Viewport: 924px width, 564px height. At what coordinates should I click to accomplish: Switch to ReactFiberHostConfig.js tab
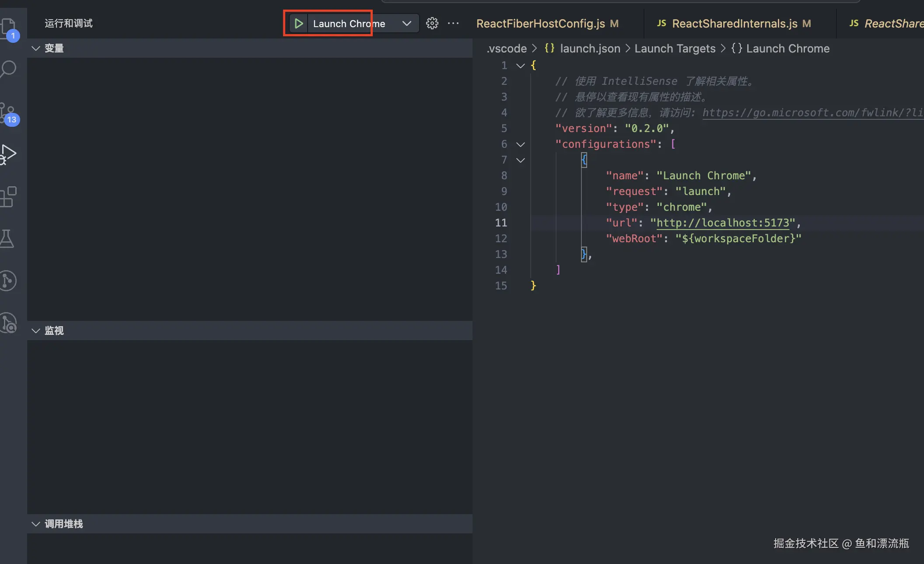[x=540, y=24]
